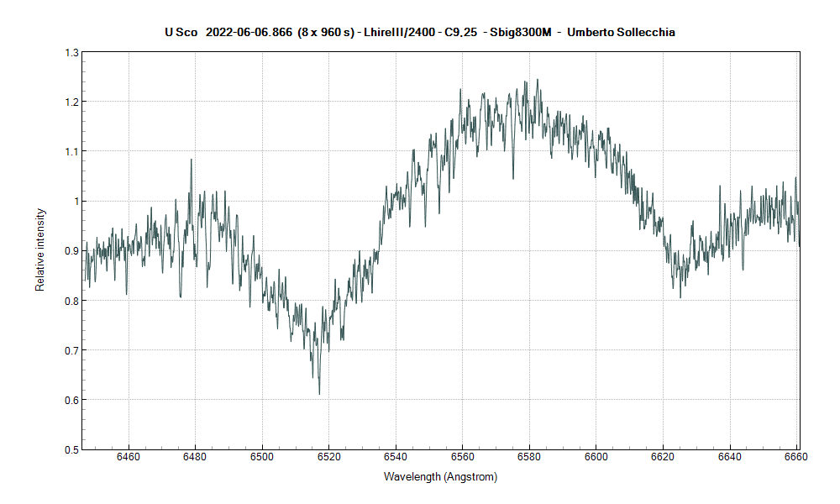Click the 6560 x-axis tick label
Viewport: 840px width, 504px height.
pos(462,457)
